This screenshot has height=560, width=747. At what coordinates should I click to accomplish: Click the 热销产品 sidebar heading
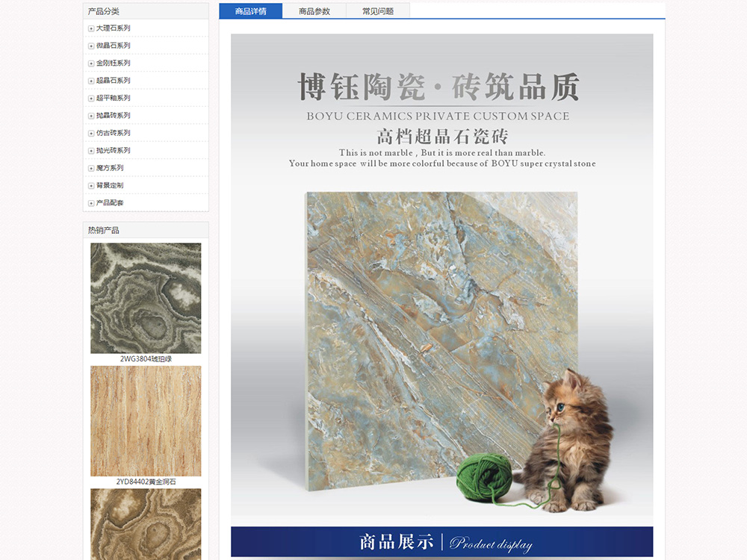(x=103, y=231)
